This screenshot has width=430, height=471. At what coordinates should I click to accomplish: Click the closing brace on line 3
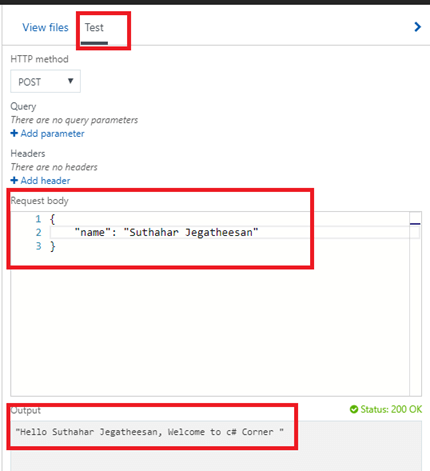[53, 246]
